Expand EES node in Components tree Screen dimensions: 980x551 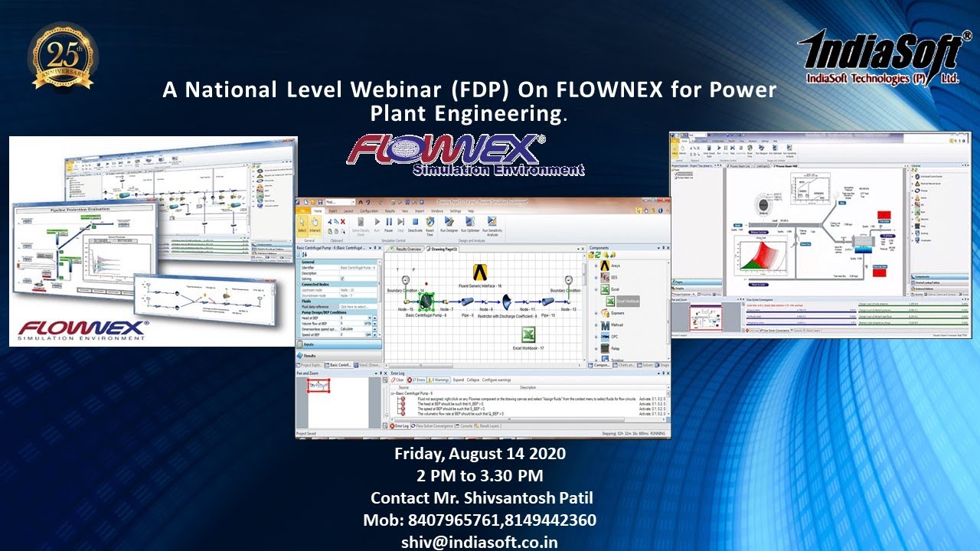pos(596,278)
